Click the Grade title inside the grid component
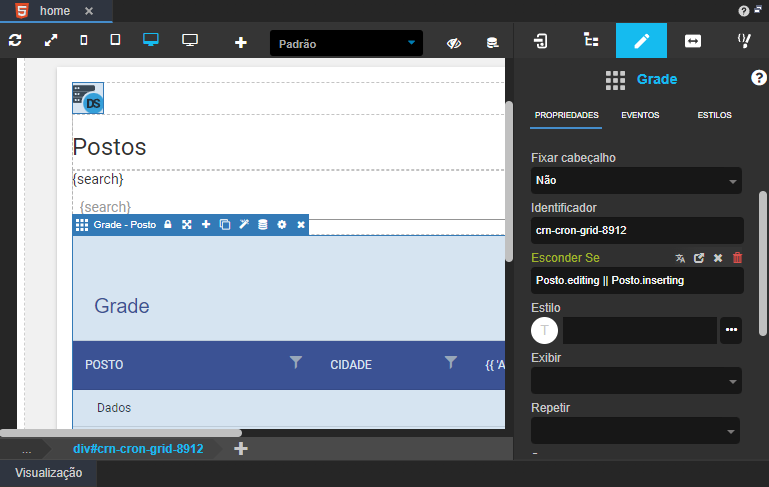 (122, 306)
